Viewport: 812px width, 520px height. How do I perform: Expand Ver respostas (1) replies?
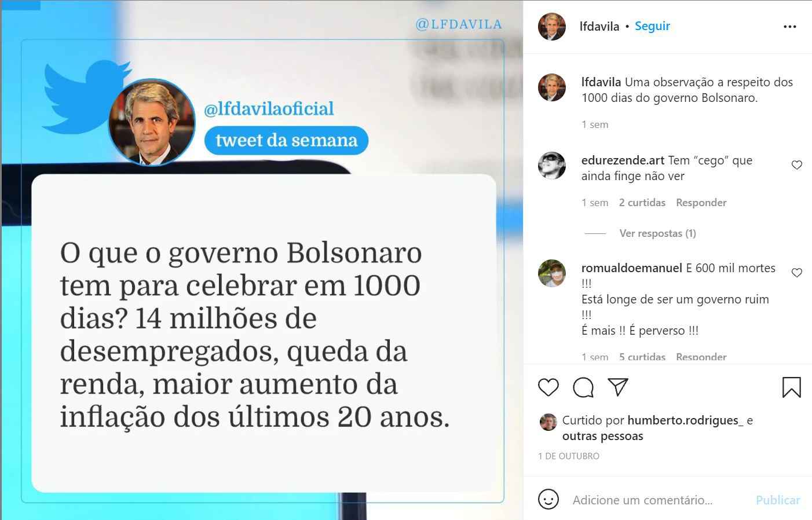(x=657, y=233)
